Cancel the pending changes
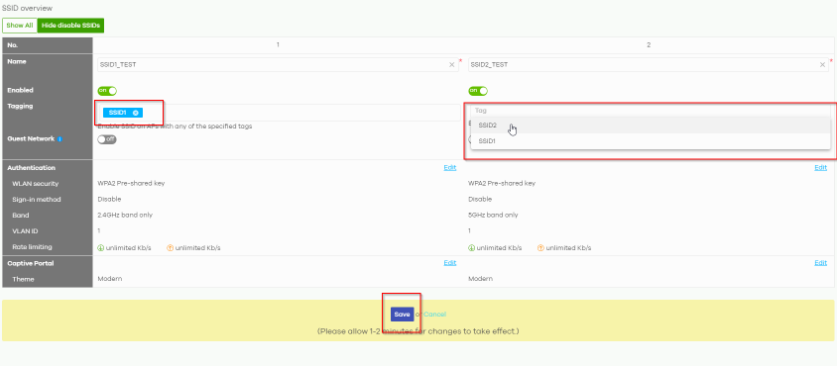Screen dimensions: 838x375 [434, 315]
